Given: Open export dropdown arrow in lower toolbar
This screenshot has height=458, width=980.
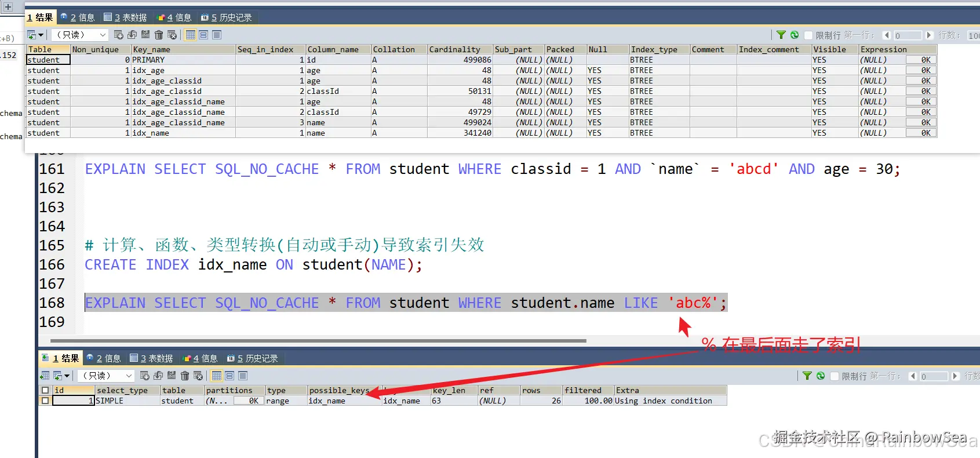Looking at the screenshot, I should tap(67, 376).
